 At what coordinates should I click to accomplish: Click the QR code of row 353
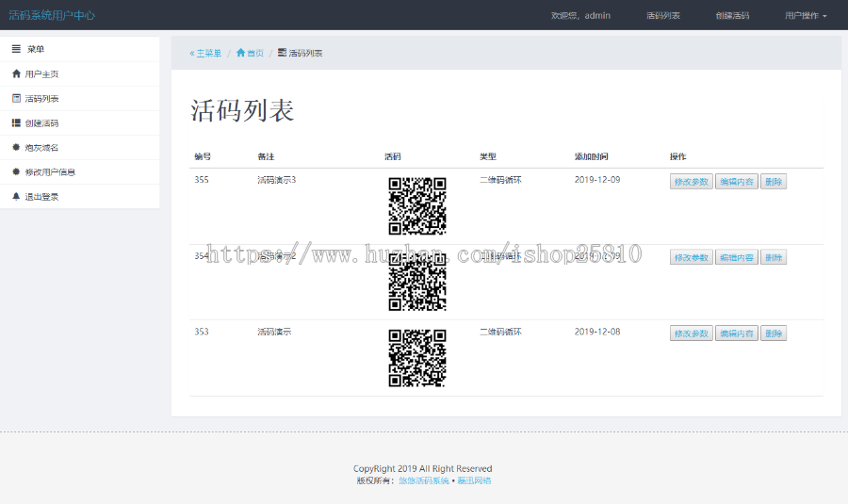tap(417, 358)
